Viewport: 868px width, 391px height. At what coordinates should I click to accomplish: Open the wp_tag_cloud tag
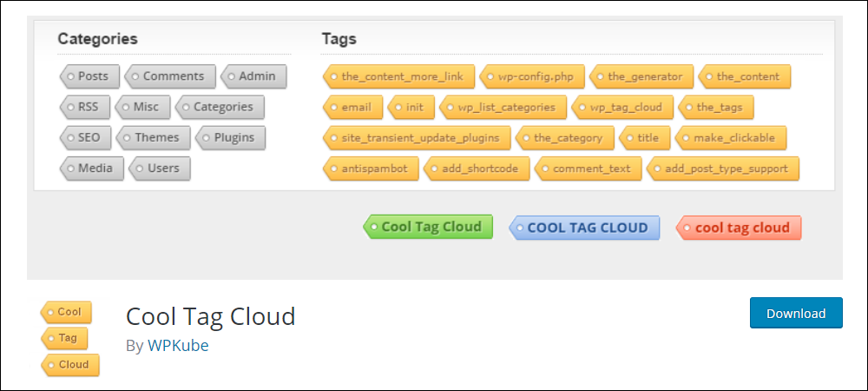[x=622, y=107]
